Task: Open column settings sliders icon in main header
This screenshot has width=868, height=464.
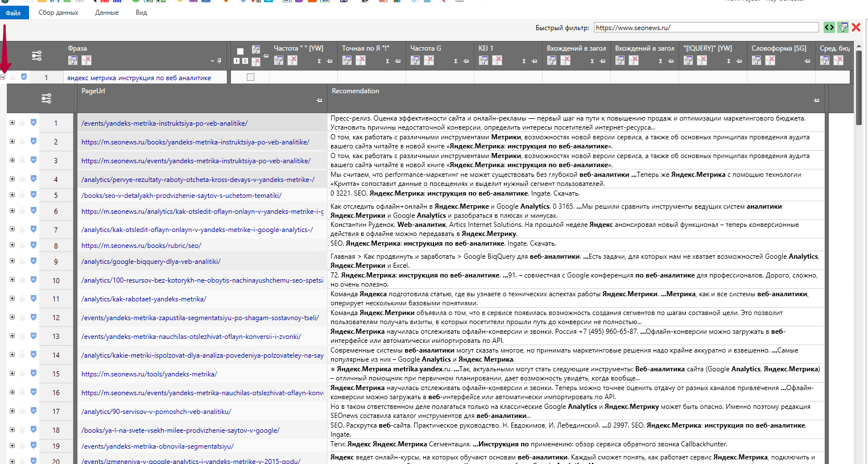Action: pyautogui.click(x=37, y=56)
